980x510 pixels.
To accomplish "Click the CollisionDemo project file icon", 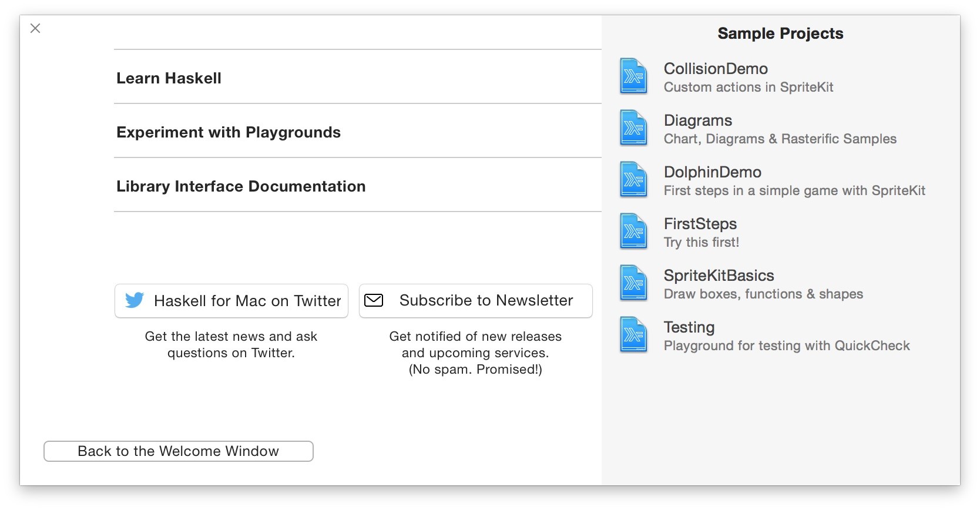I will tap(633, 76).
